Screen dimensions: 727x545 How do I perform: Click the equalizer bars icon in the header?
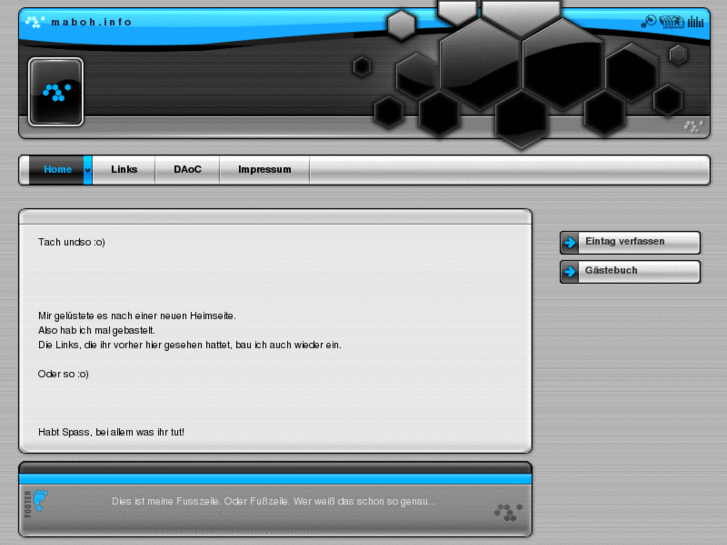695,21
